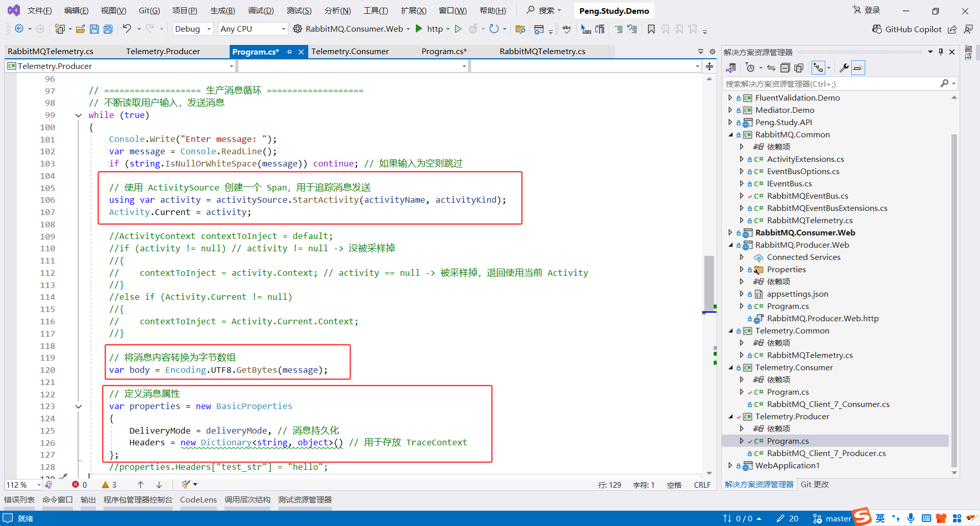Open solution Properties with the wrench icon
Image resolution: width=980 pixels, height=526 pixels.
(x=844, y=68)
